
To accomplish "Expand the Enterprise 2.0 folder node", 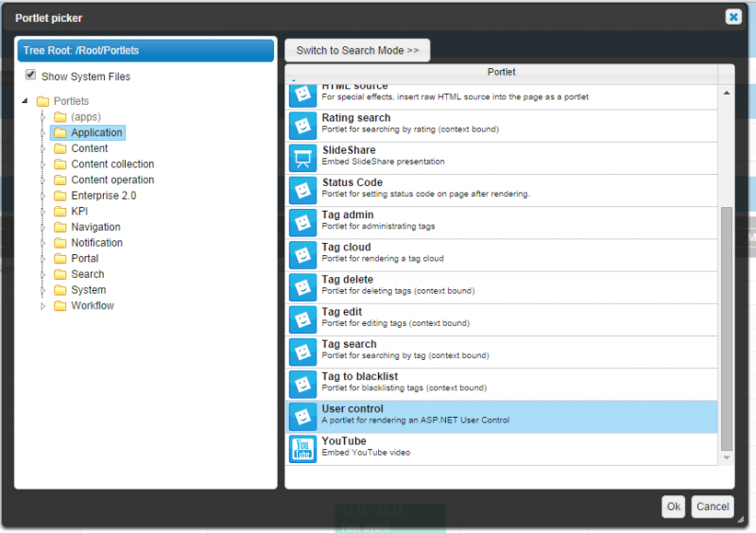I will pyautogui.click(x=43, y=196).
